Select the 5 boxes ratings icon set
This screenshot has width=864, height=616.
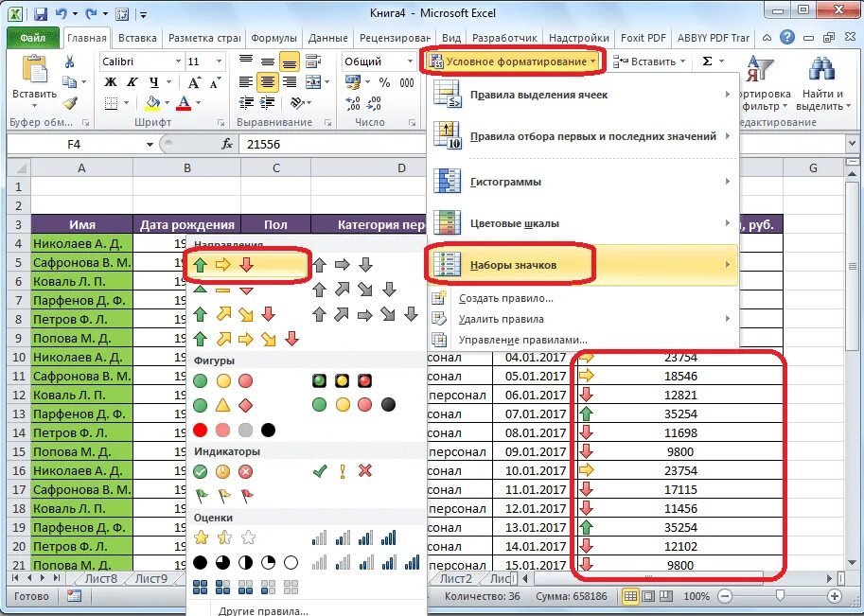click(246, 588)
